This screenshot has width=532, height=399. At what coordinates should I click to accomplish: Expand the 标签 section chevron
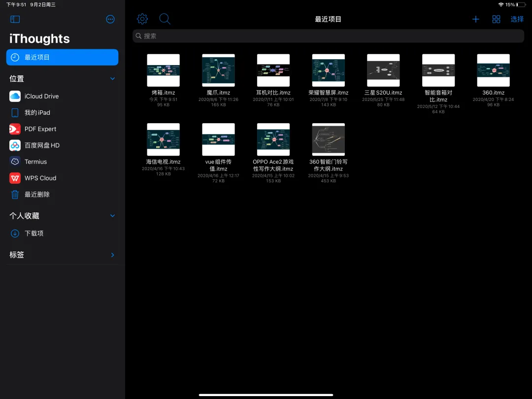click(x=113, y=255)
